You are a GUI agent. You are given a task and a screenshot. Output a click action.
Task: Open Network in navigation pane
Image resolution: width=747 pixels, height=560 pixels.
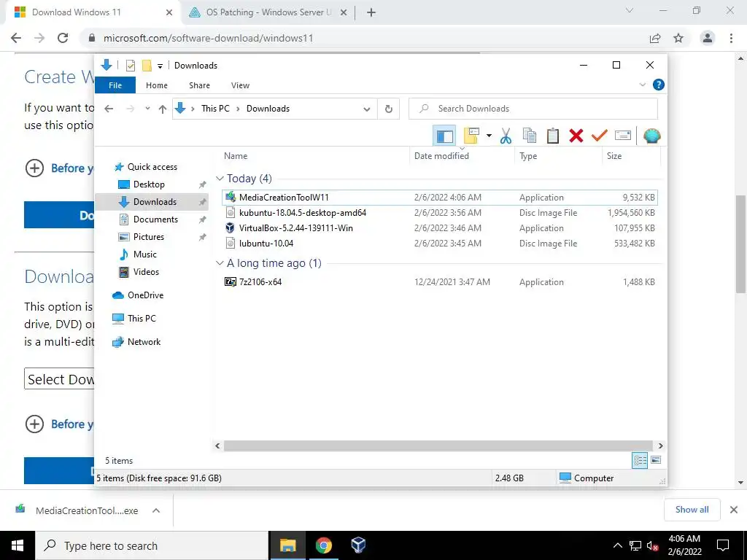pos(144,342)
